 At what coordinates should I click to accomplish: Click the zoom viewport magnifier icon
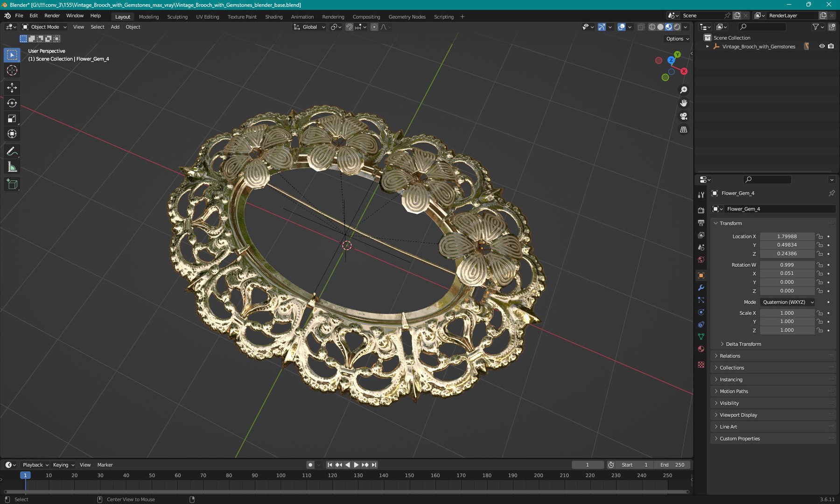pos(684,90)
